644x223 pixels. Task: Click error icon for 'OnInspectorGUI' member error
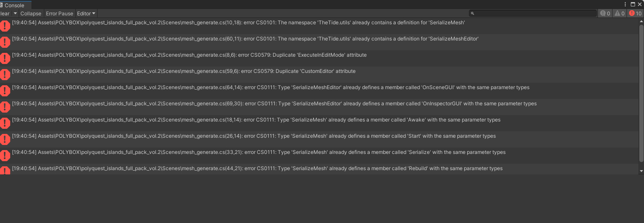tap(5, 107)
